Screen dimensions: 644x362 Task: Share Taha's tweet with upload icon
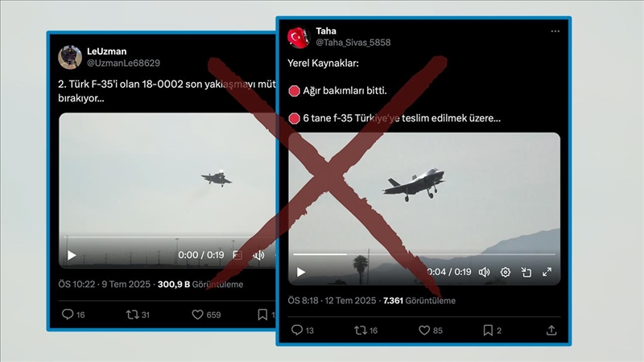(551, 331)
